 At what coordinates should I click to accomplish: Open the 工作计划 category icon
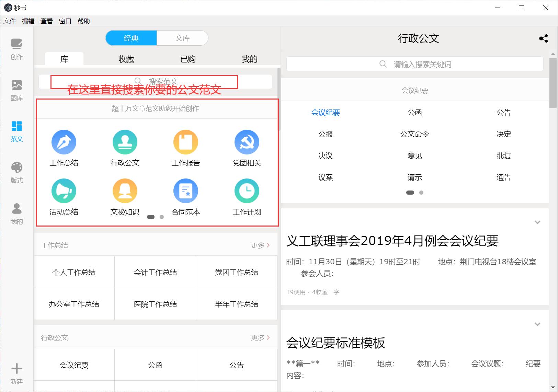pos(247,191)
